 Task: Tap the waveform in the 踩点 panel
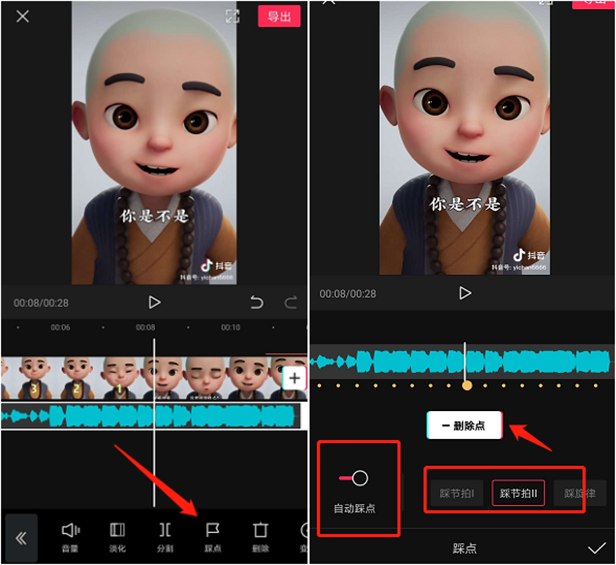coord(462,361)
